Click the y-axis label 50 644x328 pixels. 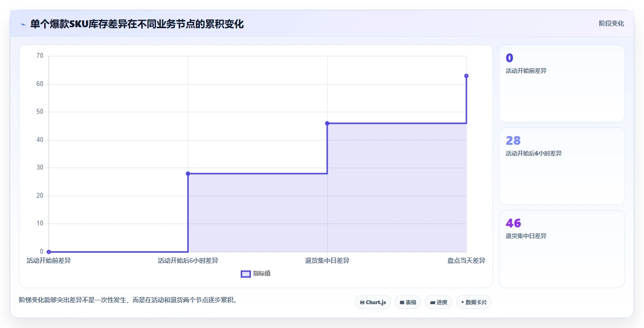(40, 112)
